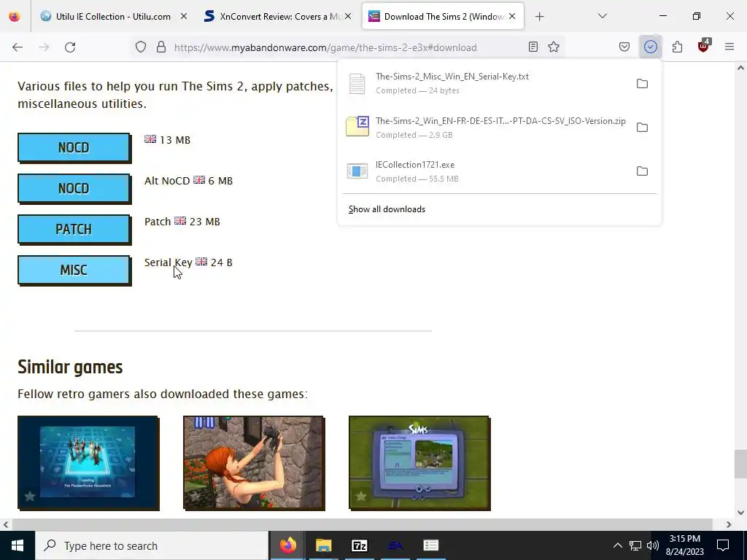Open network status tray icon
Viewport: 747px width, 560px height.
coord(635,545)
